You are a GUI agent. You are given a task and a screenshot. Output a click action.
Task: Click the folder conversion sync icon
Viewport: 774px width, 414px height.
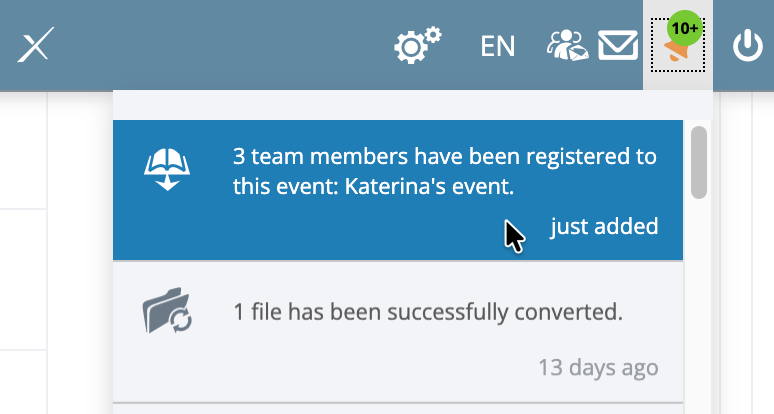pos(167,310)
